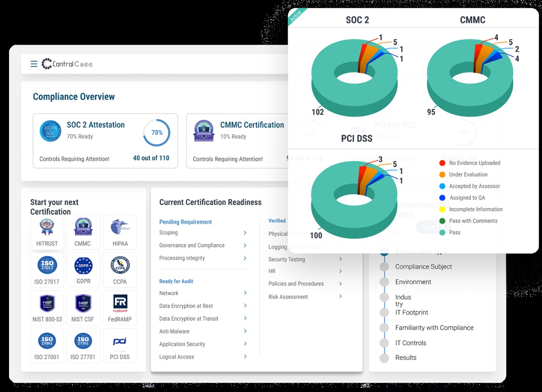The height and width of the screenshot is (392, 542).
Task: Click the 70% readiness progress ring
Action: [157, 133]
